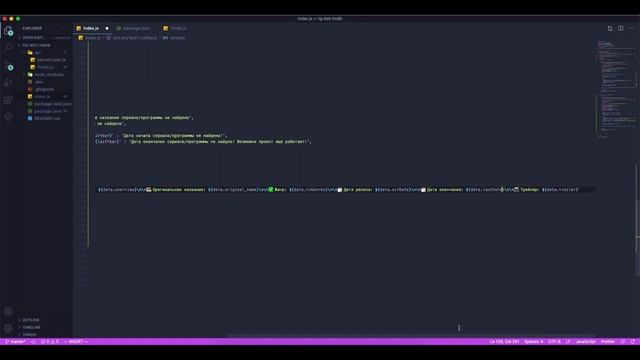This screenshot has height=360, width=640.
Task: Split the editor to the right
Action: 620,28
